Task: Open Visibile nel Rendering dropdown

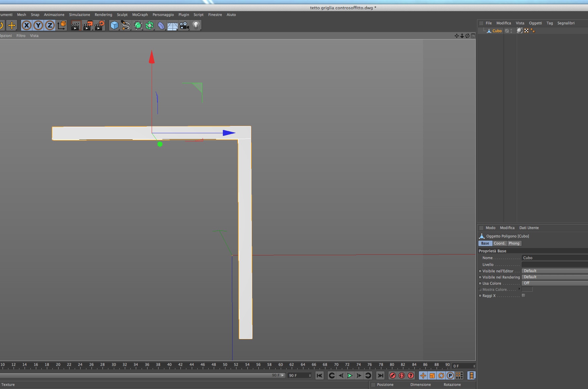Action: 555,277
